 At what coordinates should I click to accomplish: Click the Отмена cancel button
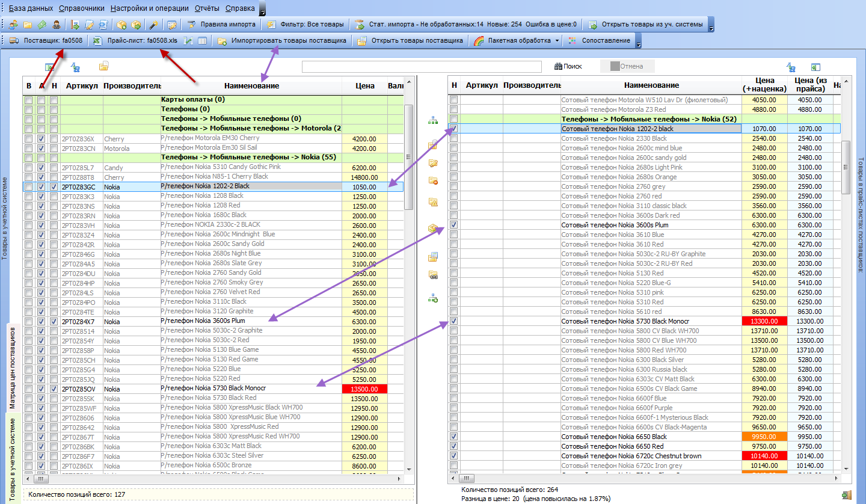coord(627,66)
